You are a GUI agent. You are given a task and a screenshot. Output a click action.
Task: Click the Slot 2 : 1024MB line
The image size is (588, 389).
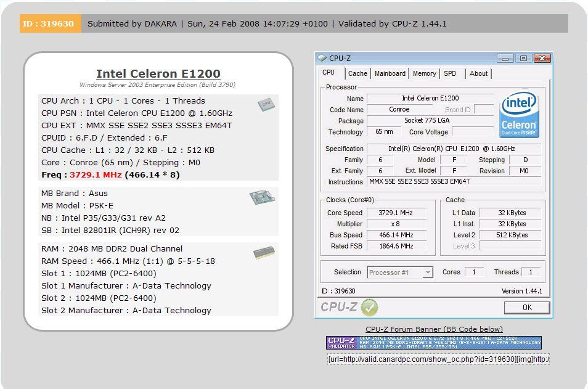[x=99, y=298]
